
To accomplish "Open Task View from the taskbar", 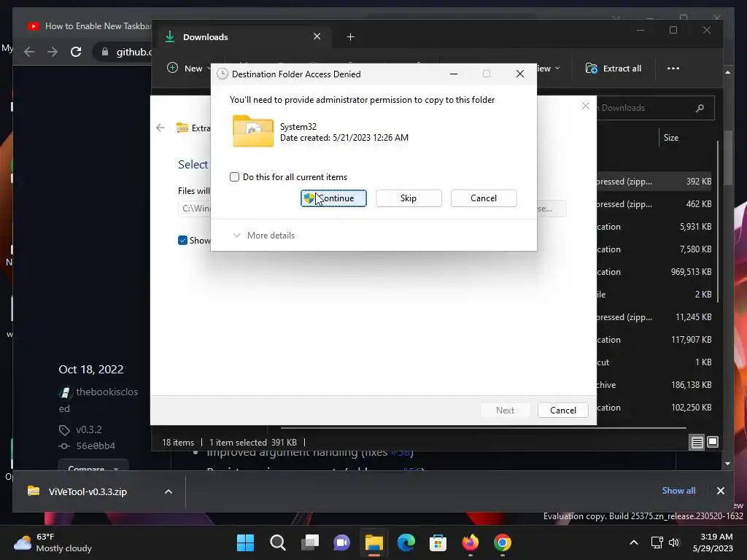I will click(x=309, y=542).
